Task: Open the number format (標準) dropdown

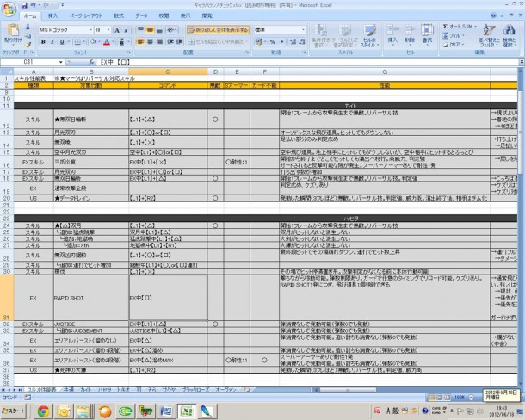Action: point(303,30)
